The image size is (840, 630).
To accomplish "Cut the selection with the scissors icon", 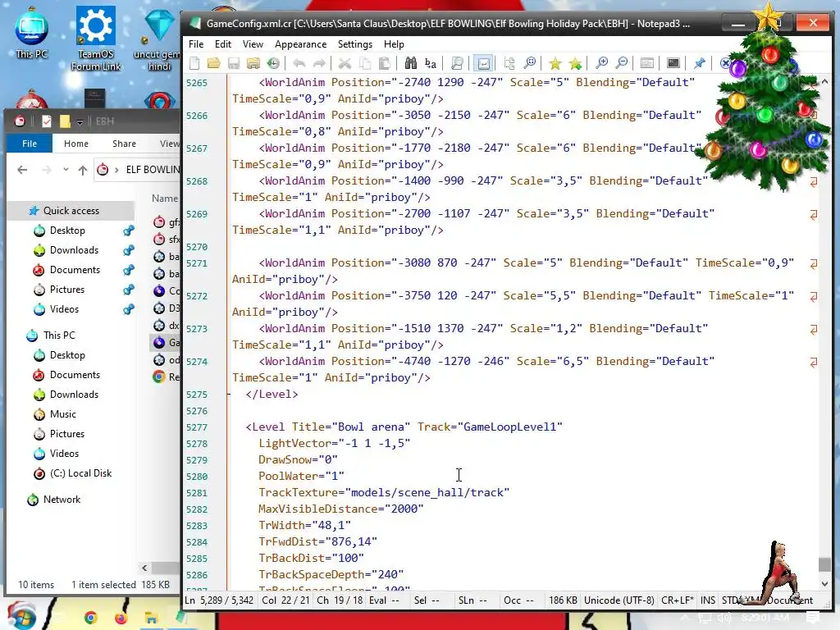I will pyautogui.click(x=345, y=64).
